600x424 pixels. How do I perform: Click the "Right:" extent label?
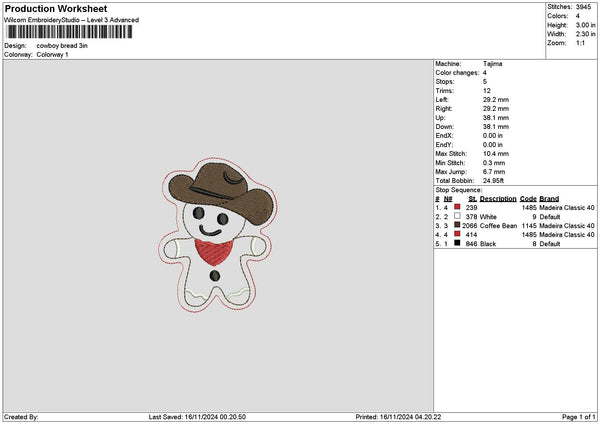[443, 109]
